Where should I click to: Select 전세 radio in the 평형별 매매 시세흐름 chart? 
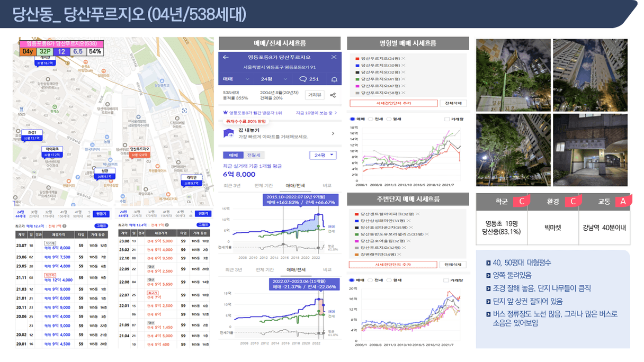370,119
